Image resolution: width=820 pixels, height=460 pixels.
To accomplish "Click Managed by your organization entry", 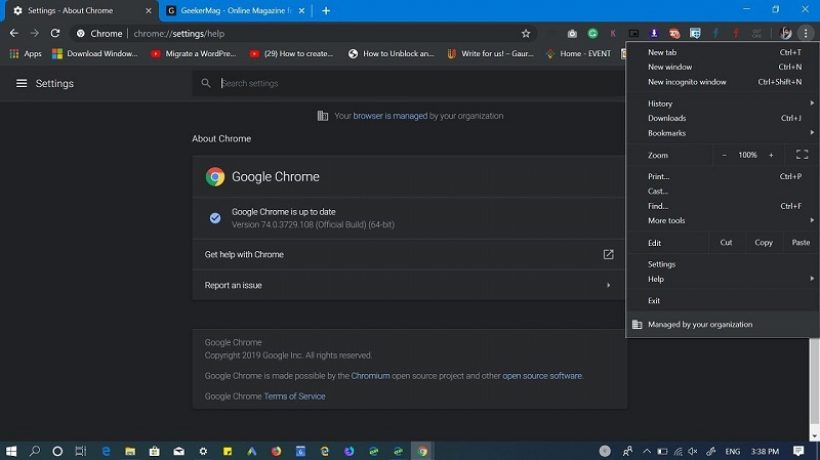I will point(723,325).
